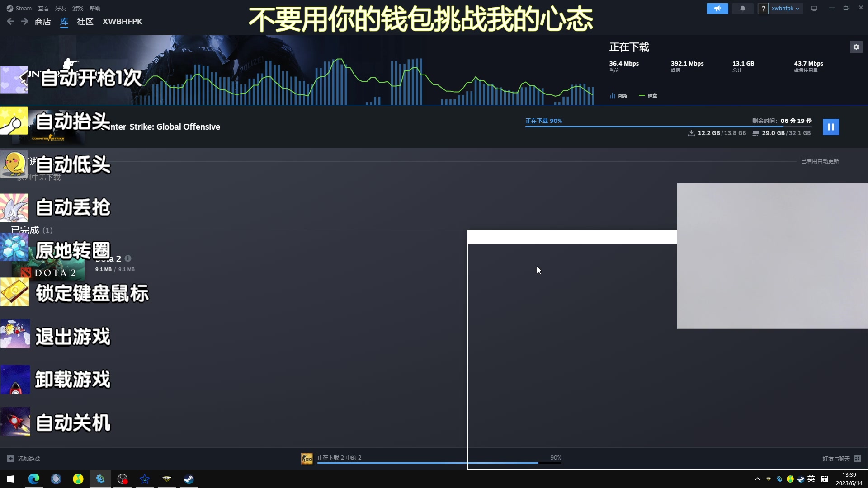This screenshot has height=488, width=868.
Task: Open the gear-icon app on taskbar
Action: tap(100, 479)
